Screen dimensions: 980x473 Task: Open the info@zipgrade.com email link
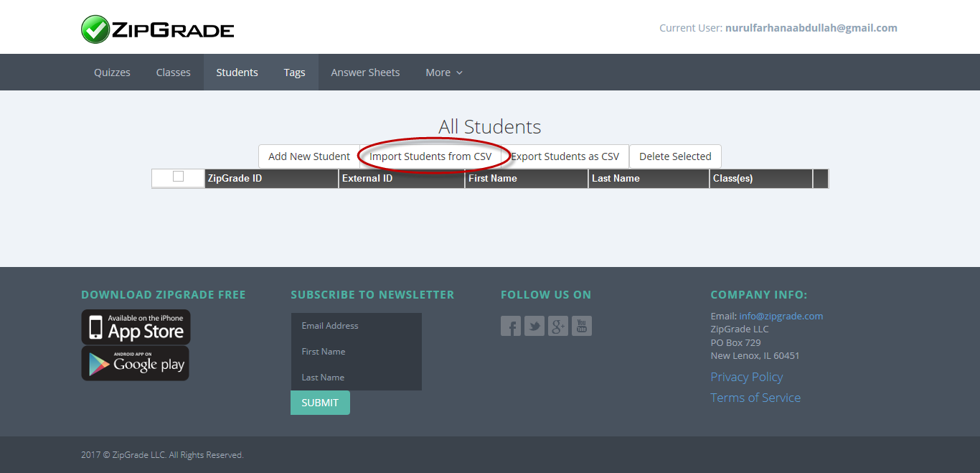coord(781,316)
